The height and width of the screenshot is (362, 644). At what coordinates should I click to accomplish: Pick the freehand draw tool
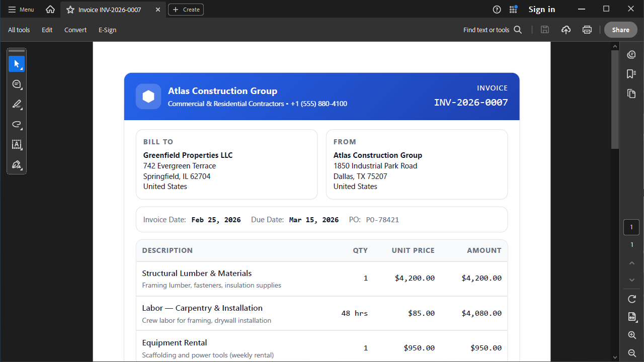click(x=17, y=125)
